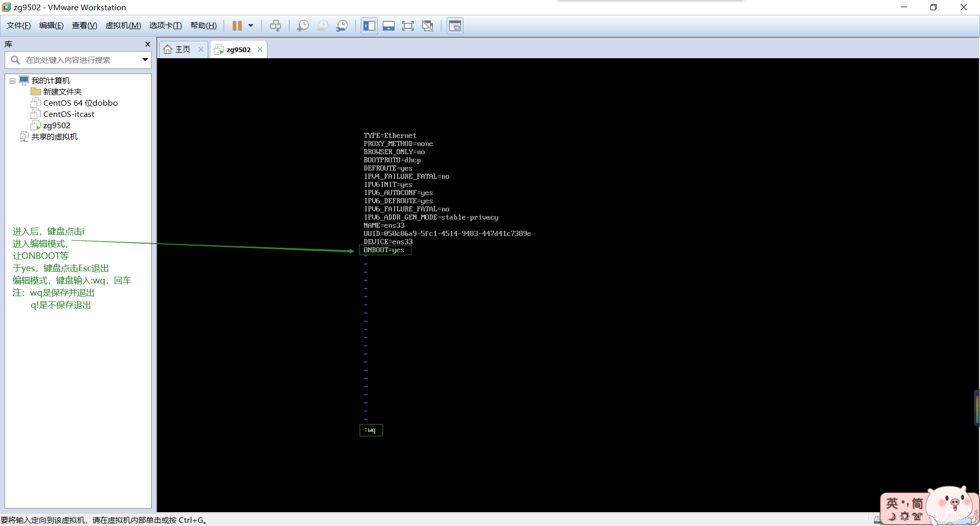Open the 帮助(H) menu

point(204,26)
